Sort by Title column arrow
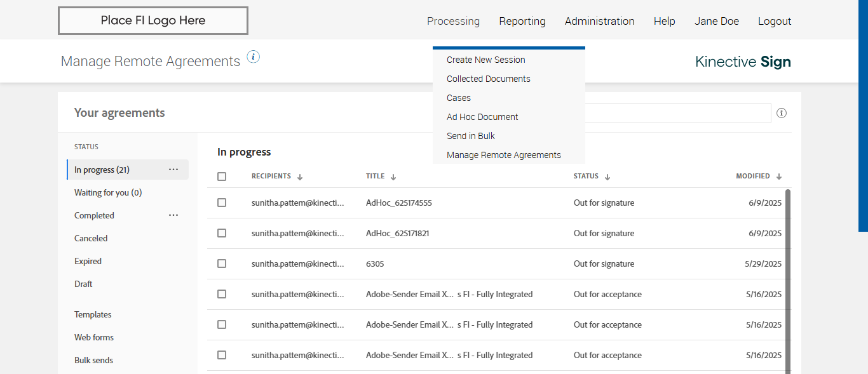The height and width of the screenshot is (374, 868). click(393, 177)
